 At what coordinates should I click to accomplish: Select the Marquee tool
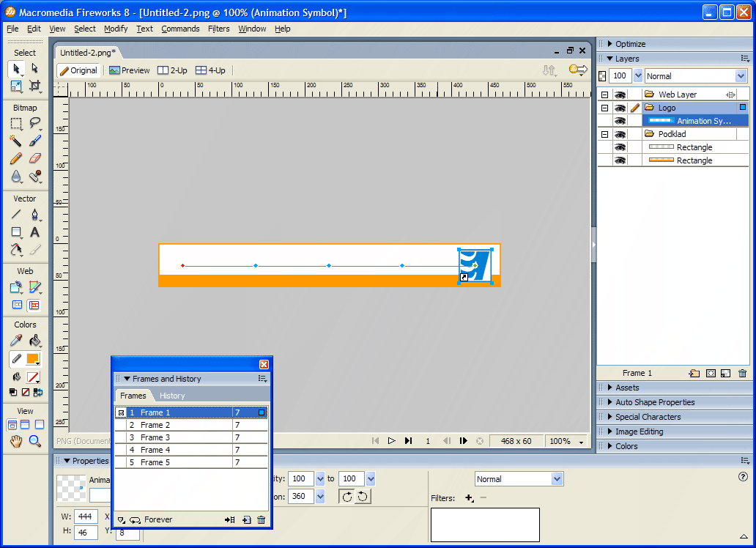[x=16, y=124]
